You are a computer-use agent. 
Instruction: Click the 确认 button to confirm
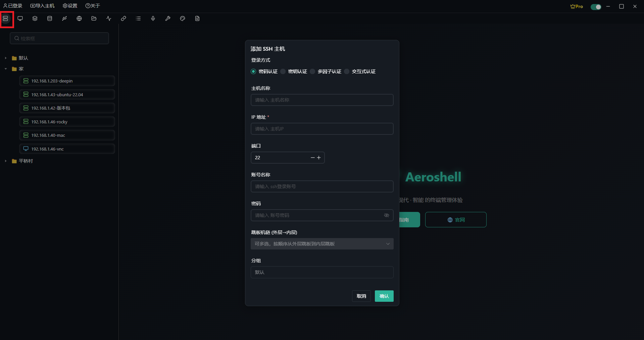click(384, 296)
